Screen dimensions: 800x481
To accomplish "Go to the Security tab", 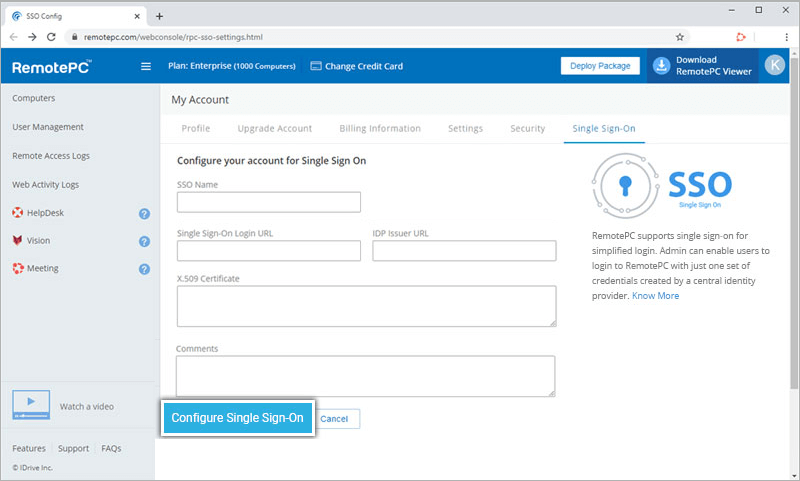I will coord(528,129).
